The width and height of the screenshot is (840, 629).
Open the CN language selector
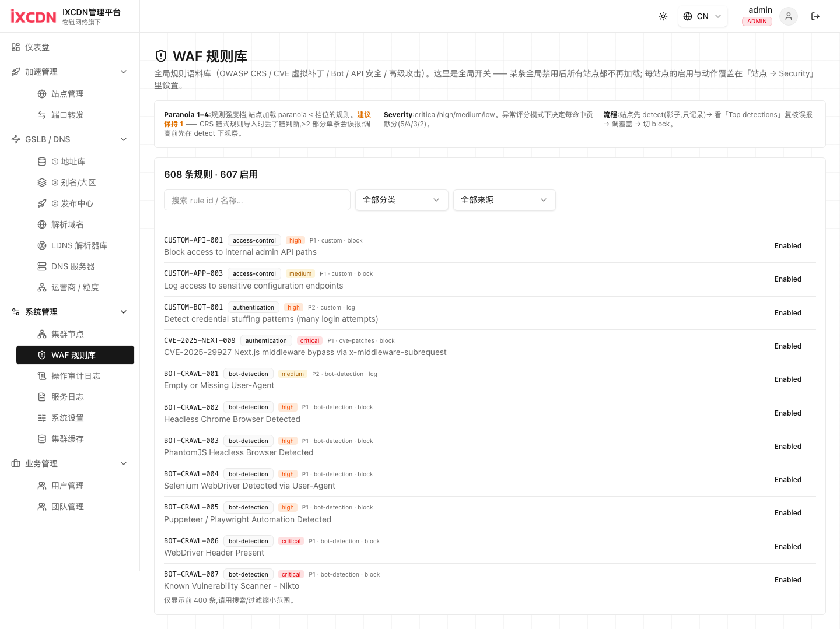(702, 16)
